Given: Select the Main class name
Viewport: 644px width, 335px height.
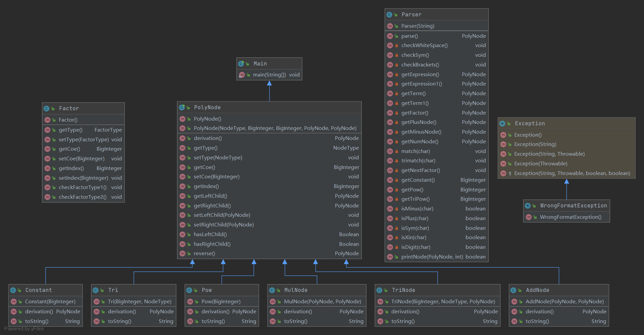Looking at the screenshot, I should click(260, 63).
